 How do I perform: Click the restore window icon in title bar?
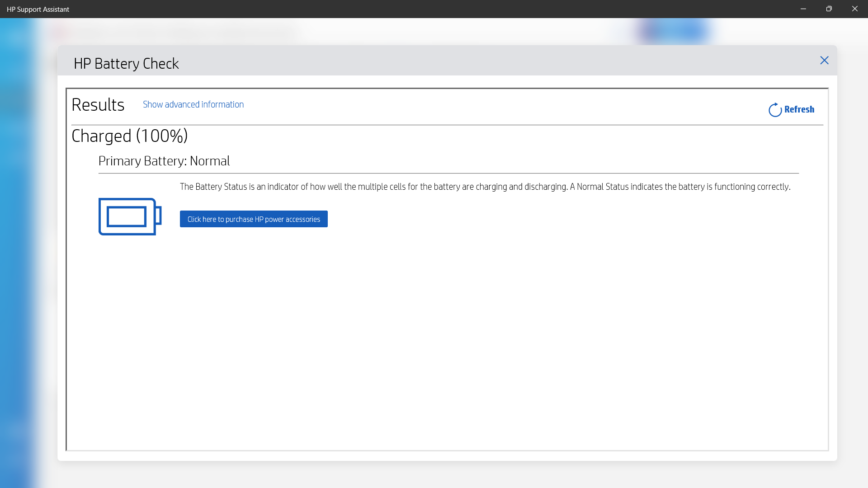pos(829,9)
